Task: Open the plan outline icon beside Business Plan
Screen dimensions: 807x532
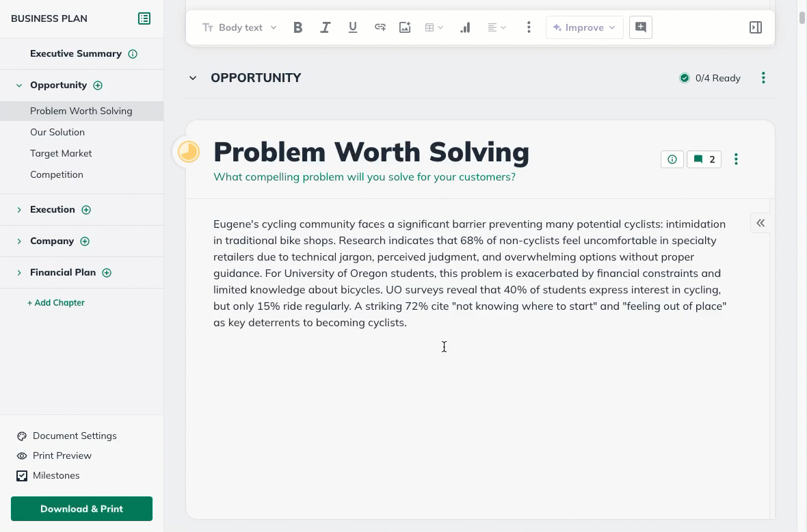Action: [x=144, y=18]
